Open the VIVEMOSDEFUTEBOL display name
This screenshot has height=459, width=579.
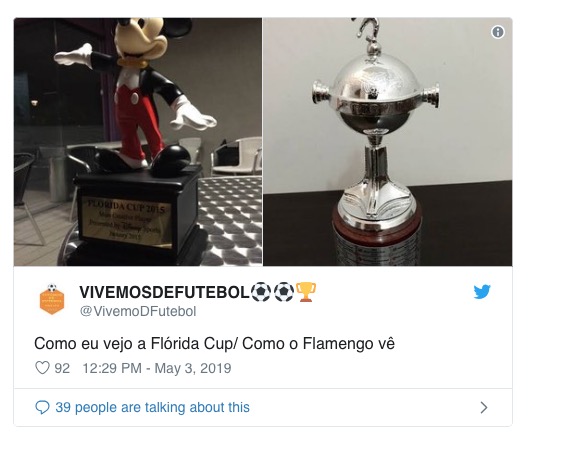[164, 292]
